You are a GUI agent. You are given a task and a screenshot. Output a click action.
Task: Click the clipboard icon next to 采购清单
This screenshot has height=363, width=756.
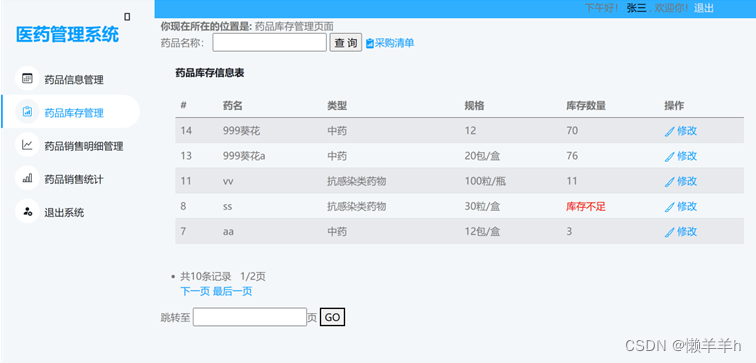pyautogui.click(x=370, y=43)
